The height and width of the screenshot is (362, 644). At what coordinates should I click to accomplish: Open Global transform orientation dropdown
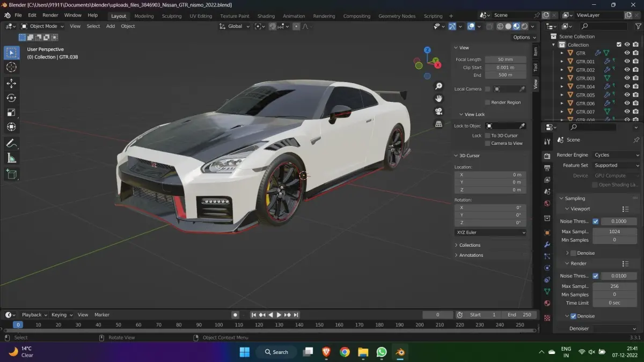pyautogui.click(x=235, y=26)
